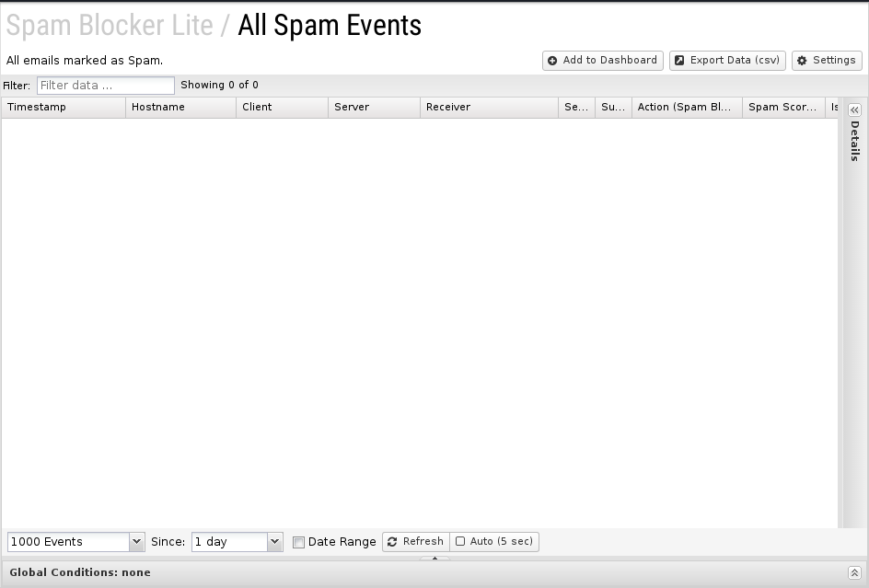This screenshot has height=588, width=869.
Task: Sort by Spam Scor... column header
Action: (x=783, y=108)
